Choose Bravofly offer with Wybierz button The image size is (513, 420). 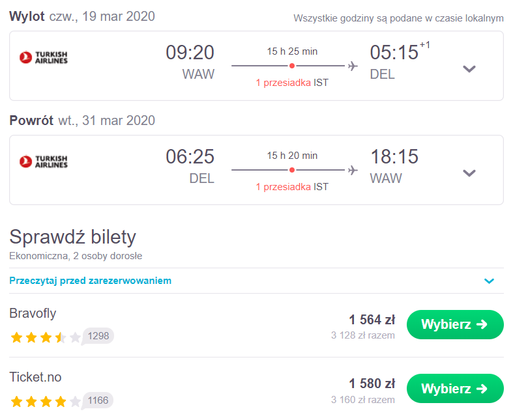coord(455,324)
